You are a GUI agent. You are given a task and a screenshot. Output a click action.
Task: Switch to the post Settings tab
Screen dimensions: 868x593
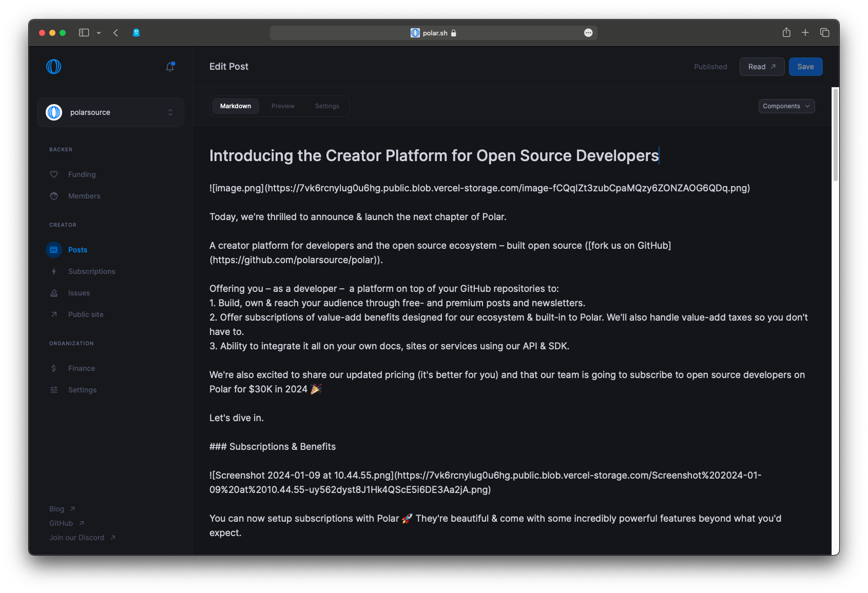[x=327, y=106]
